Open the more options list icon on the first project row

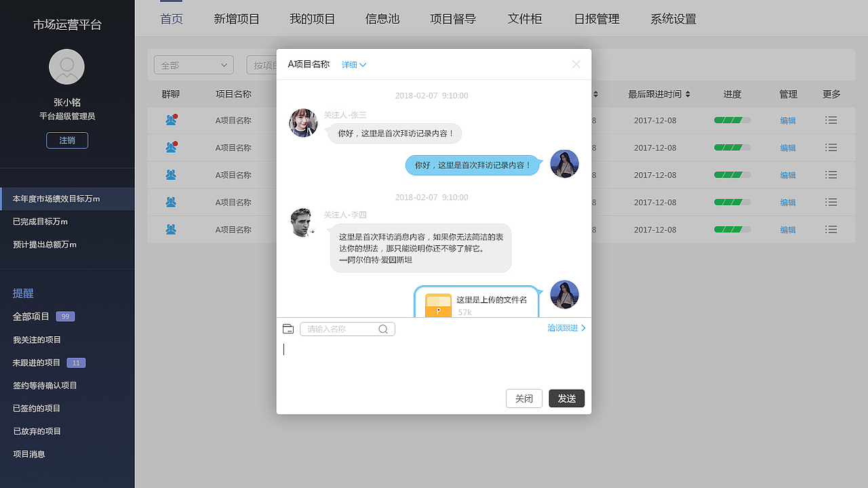831,120
